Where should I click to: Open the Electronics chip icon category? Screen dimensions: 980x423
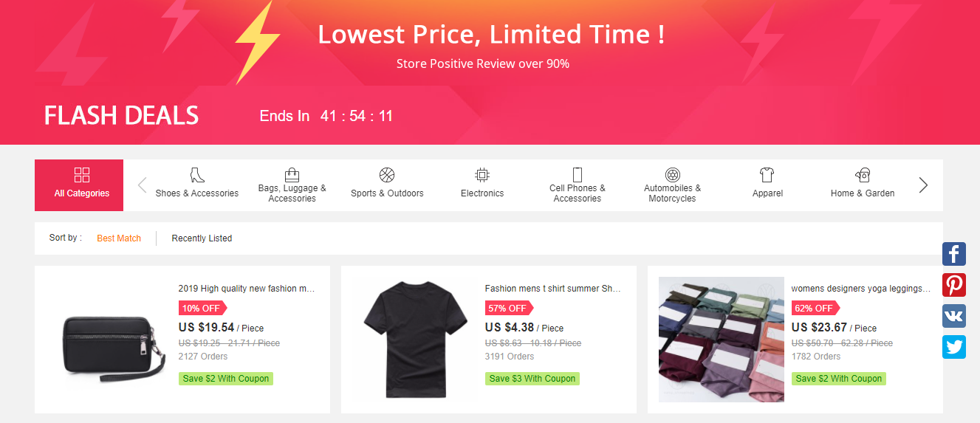(482, 175)
